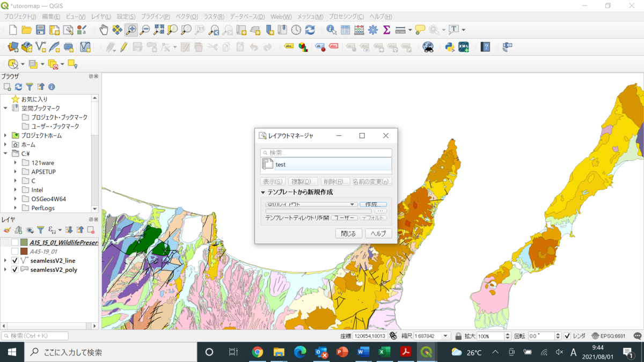Screen dimensions: 644x362
Task: Expand the 121ware folder in Browser
Action: point(16,162)
